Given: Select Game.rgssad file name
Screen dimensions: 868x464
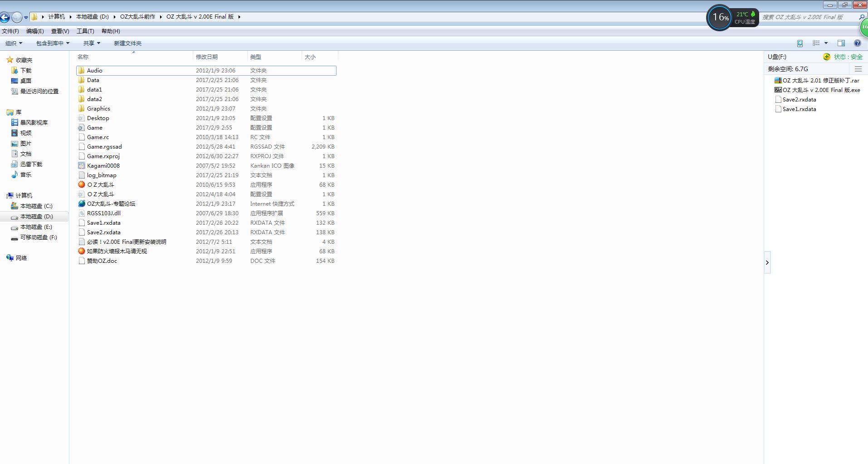Looking at the screenshot, I should coord(104,146).
